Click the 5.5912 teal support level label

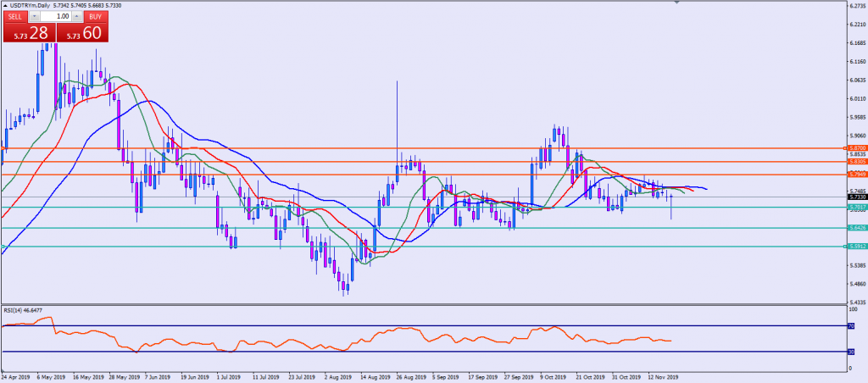pos(856,246)
